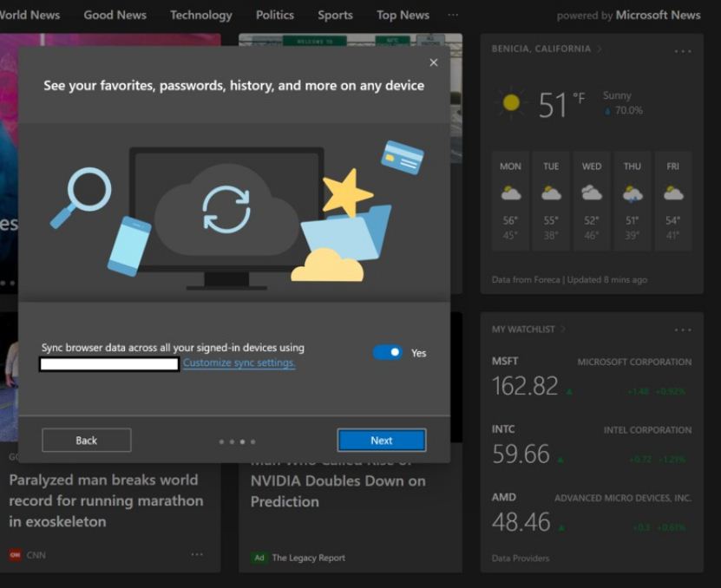Select the Wednesday forecast icon
This screenshot has height=588, width=721.
[x=592, y=193]
